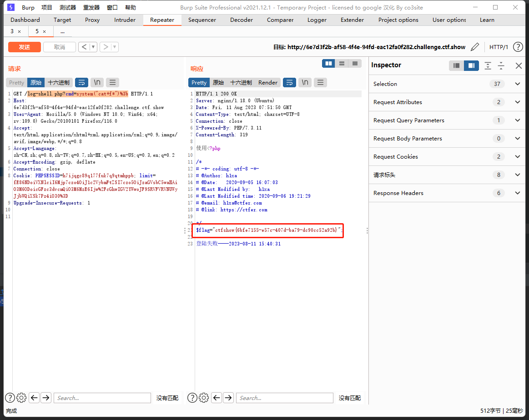Switch response view to Render
This screenshot has width=529, height=420.
(x=268, y=83)
